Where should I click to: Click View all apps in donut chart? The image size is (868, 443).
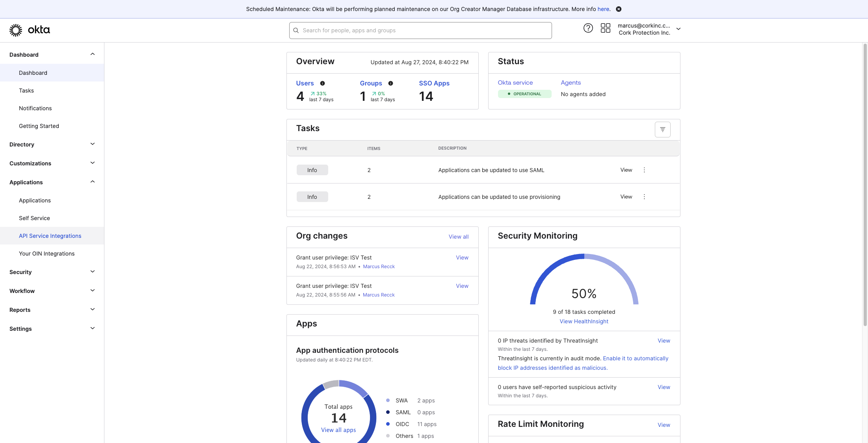click(x=338, y=430)
